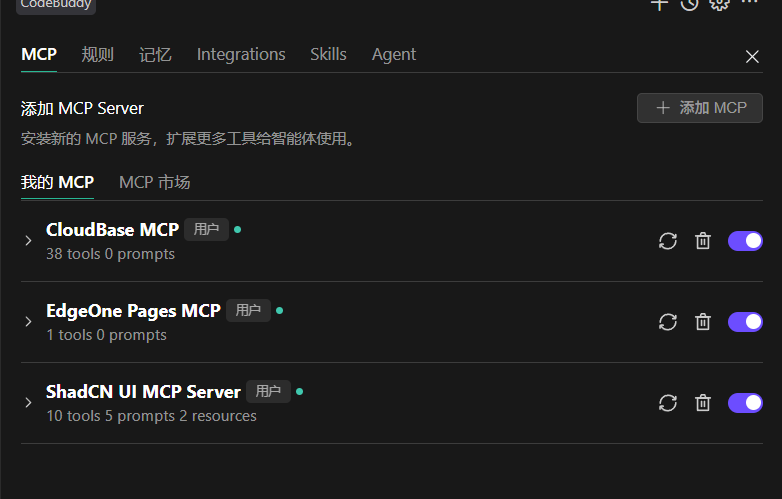The image size is (782, 499).
Task: Open the MCP 市场 sub-tab
Action: pos(155,182)
